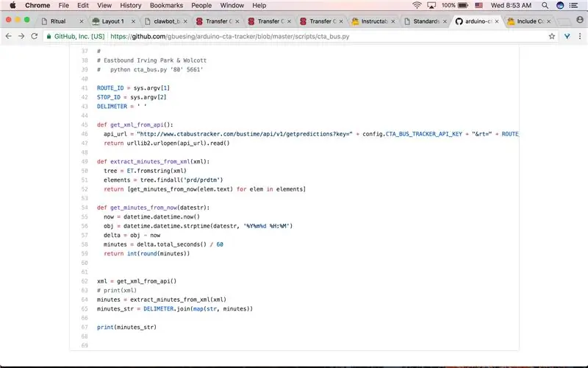Screen dimensions: 588x368
Task: Open the History menu
Action: point(131,5)
